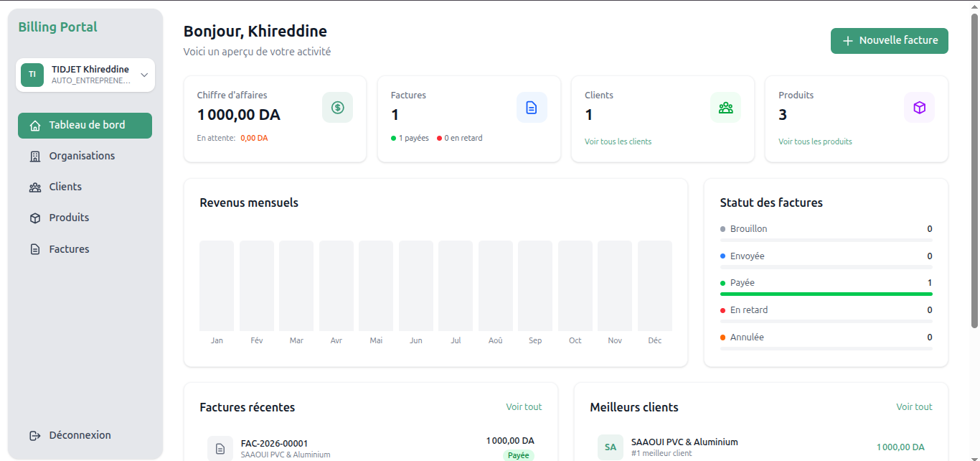The height and width of the screenshot is (461, 980).
Task: Expand the TIDJET Khireddine organization selector
Action: pos(143,75)
